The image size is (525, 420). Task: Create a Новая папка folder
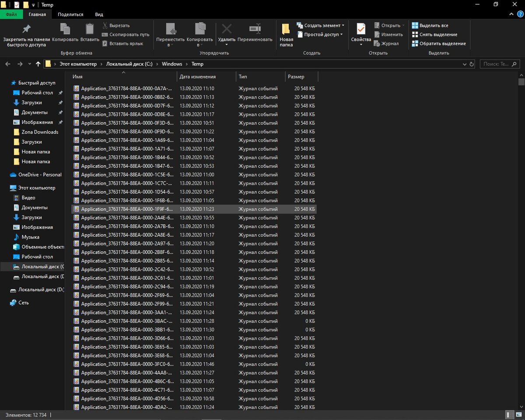click(286, 35)
